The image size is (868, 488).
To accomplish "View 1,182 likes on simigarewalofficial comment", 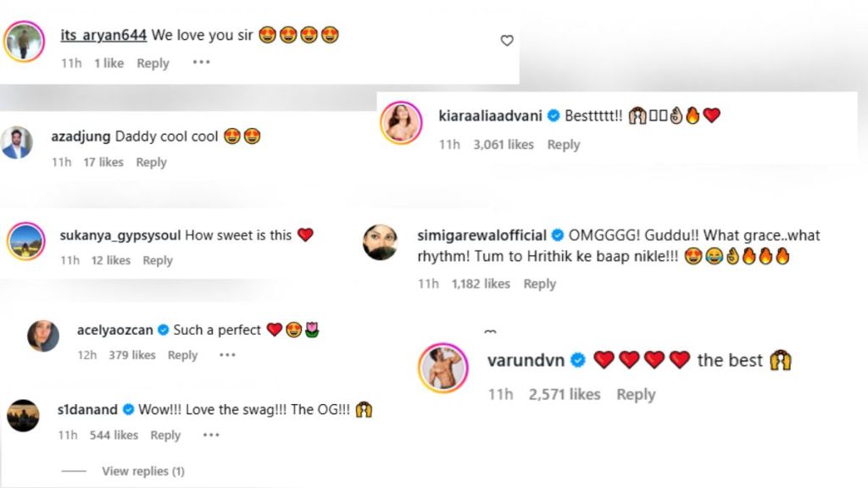I will [481, 284].
